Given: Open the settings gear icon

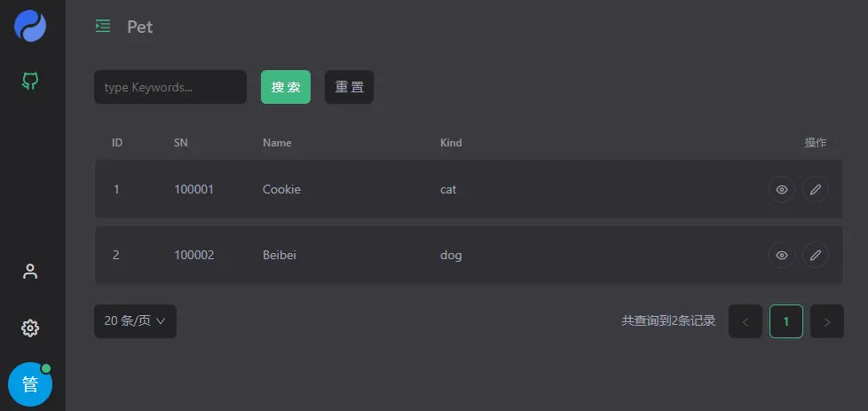Looking at the screenshot, I should [30, 328].
